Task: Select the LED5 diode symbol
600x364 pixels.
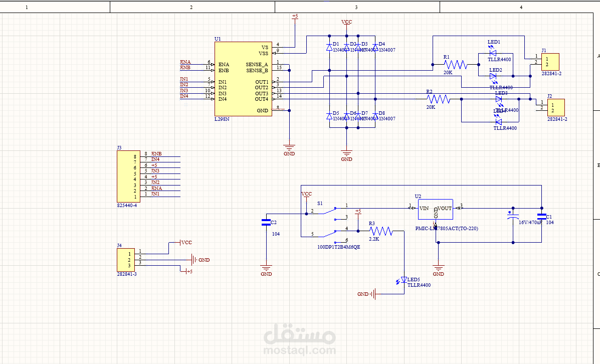Action: (402, 281)
